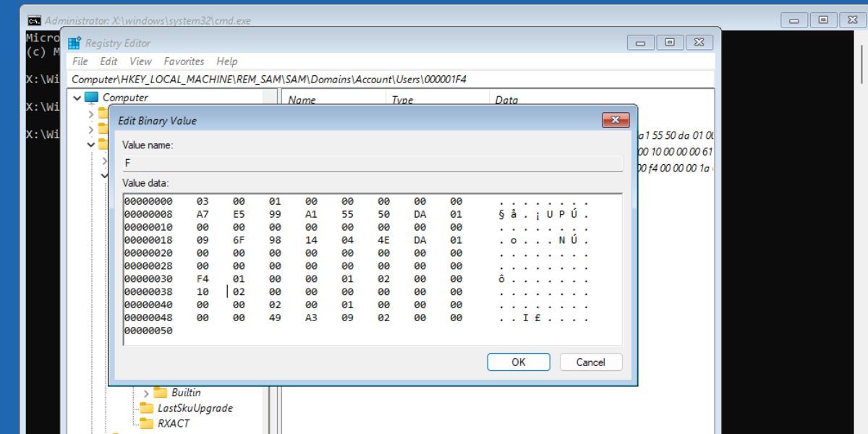Collapse the Computer tree node
868x434 pixels.
[x=77, y=97]
